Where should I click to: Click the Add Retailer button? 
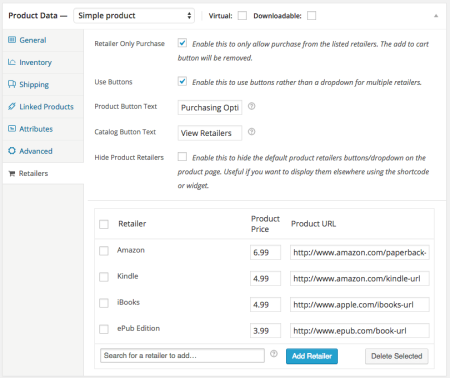(x=312, y=356)
